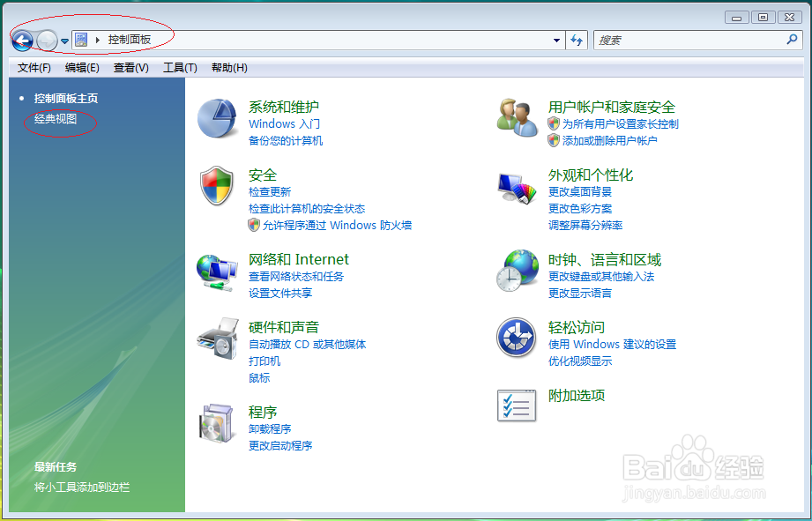
Task: Click 检查更新 link
Action: [270, 192]
